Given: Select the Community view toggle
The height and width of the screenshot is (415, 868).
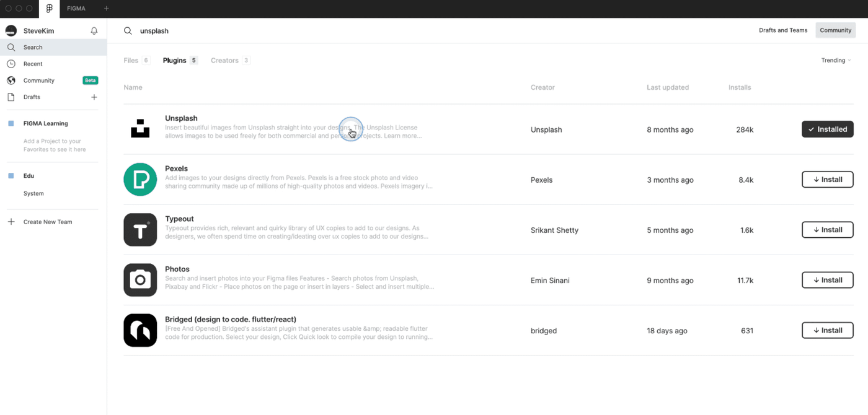Looking at the screenshot, I should click(835, 30).
